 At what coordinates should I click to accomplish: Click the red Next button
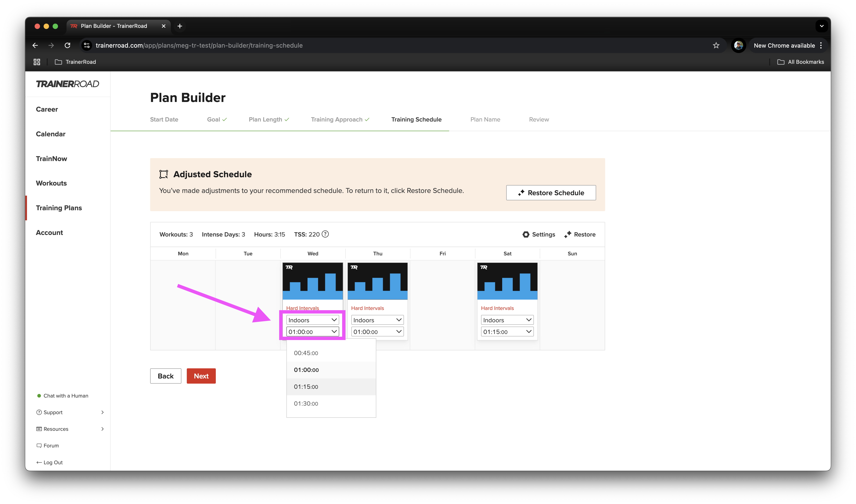pyautogui.click(x=201, y=376)
